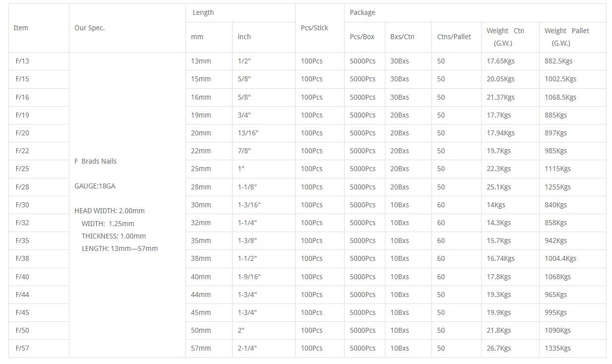Image resolution: width=612 pixels, height=364 pixels.
Task: Click the Pcs/Stick column header
Action: click(320, 28)
